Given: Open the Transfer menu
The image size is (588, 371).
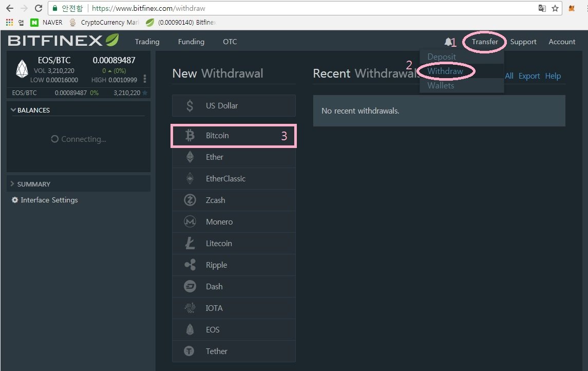Looking at the screenshot, I should coord(485,42).
